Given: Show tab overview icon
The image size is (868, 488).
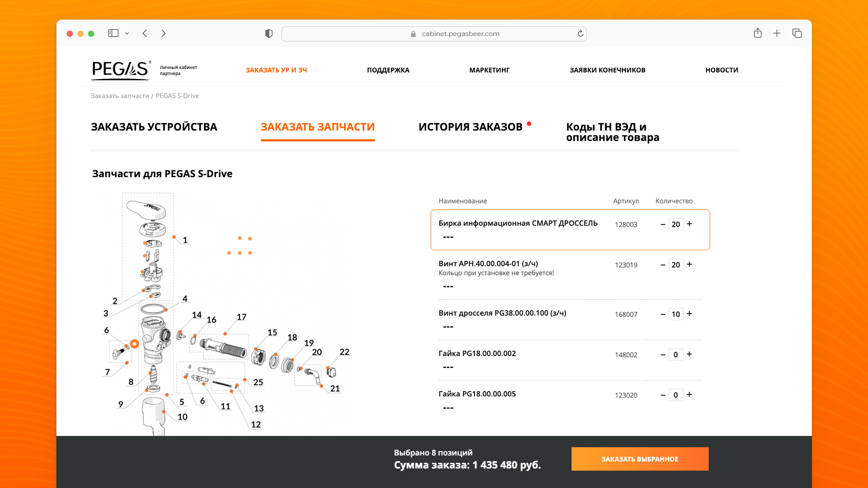Looking at the screenshot, I should pyautogui.click(x=797, y=33).
